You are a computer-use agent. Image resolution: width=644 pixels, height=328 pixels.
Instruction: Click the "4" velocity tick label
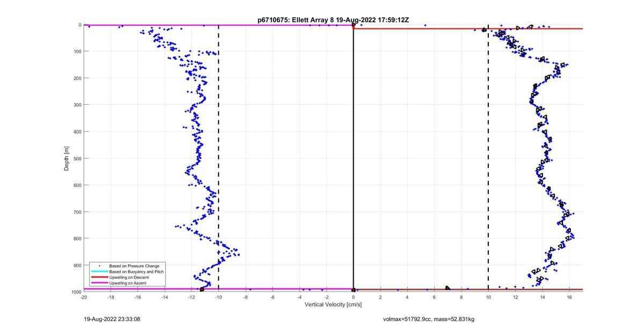pyautogui.click(x=407, y=297)
